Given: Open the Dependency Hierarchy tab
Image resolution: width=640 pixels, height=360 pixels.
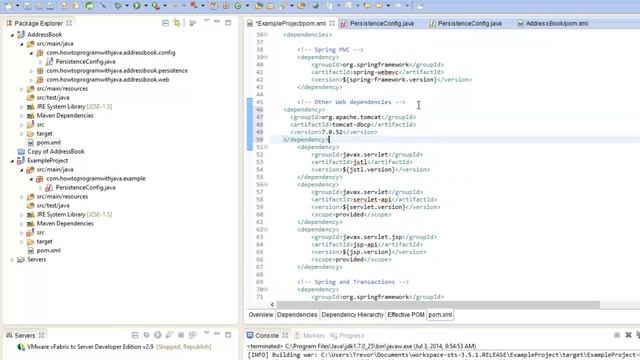Looking at the screenshot, I should (352, 315).
